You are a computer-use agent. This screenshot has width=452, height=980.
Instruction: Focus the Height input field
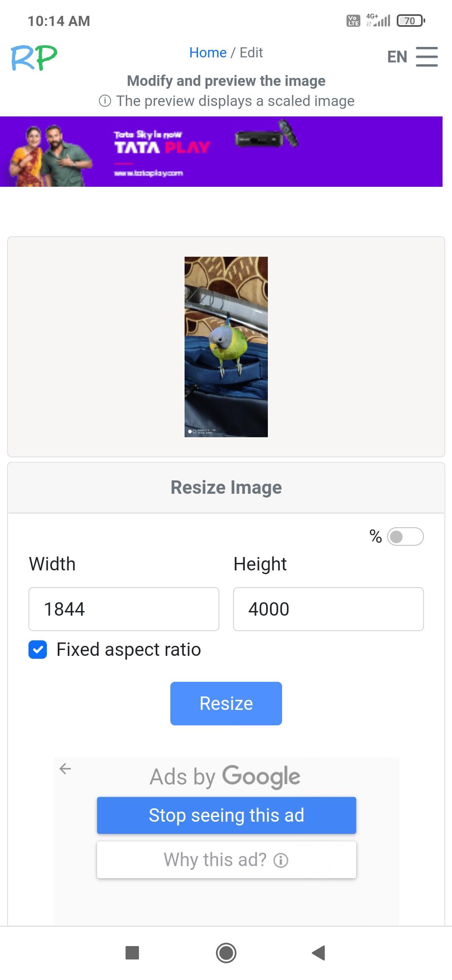[x=328, y=609]
